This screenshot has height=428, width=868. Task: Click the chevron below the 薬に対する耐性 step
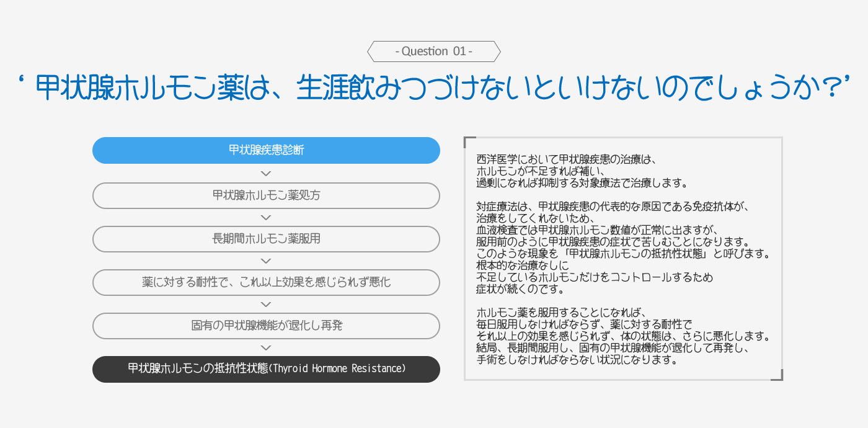pyautogui.click(x=266, y=304)
